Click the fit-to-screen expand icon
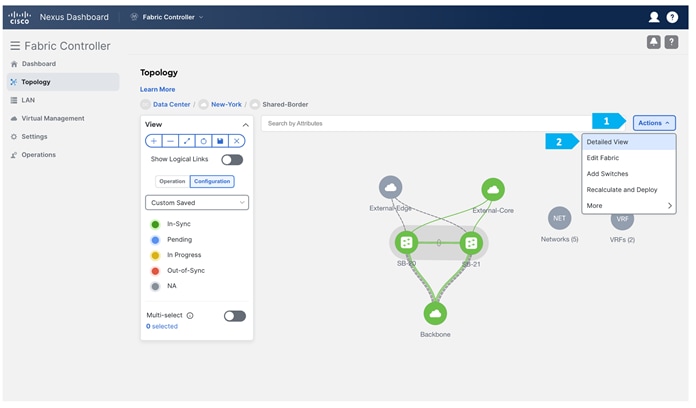The image size is (696, 408). [x=187, y=141]
